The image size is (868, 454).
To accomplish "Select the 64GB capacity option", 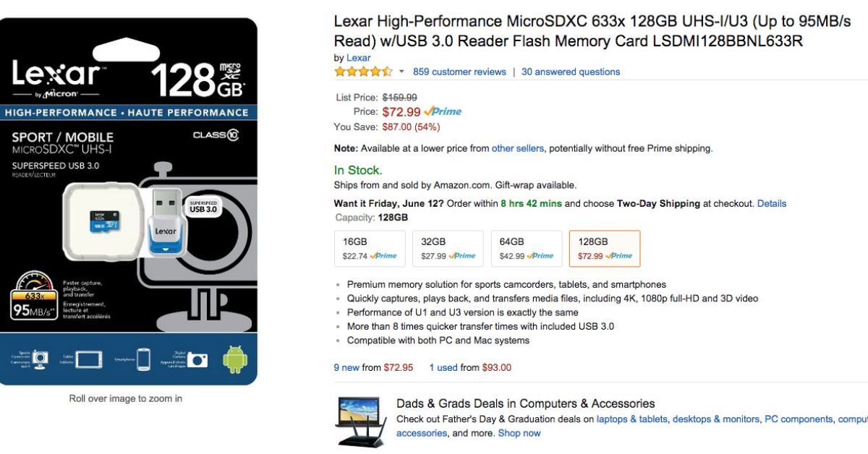I will [526, 248].
